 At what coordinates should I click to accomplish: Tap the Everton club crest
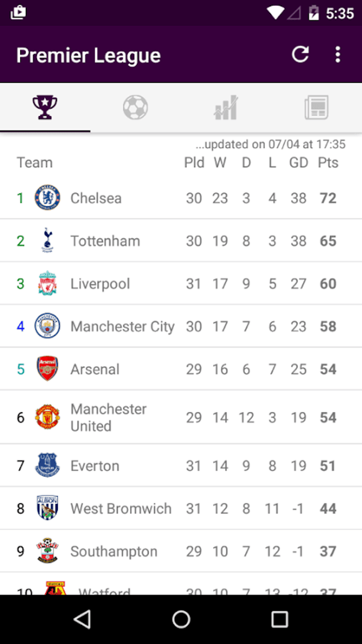47,465
